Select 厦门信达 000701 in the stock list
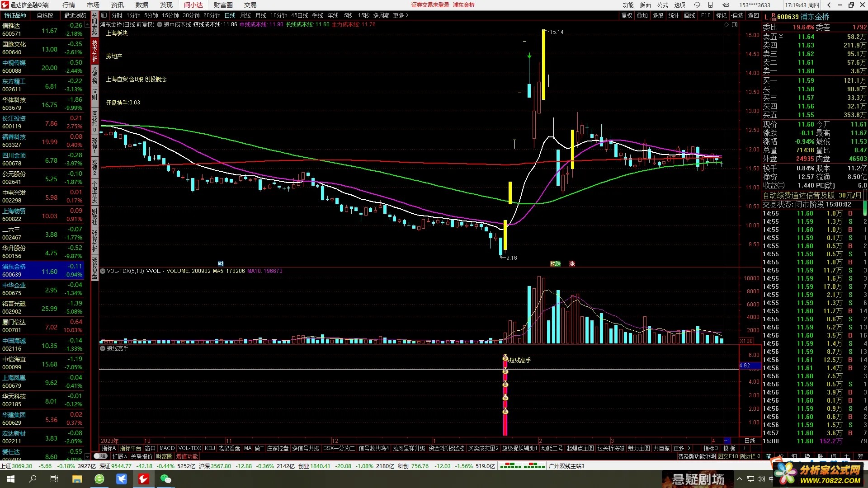 point(42,327)
